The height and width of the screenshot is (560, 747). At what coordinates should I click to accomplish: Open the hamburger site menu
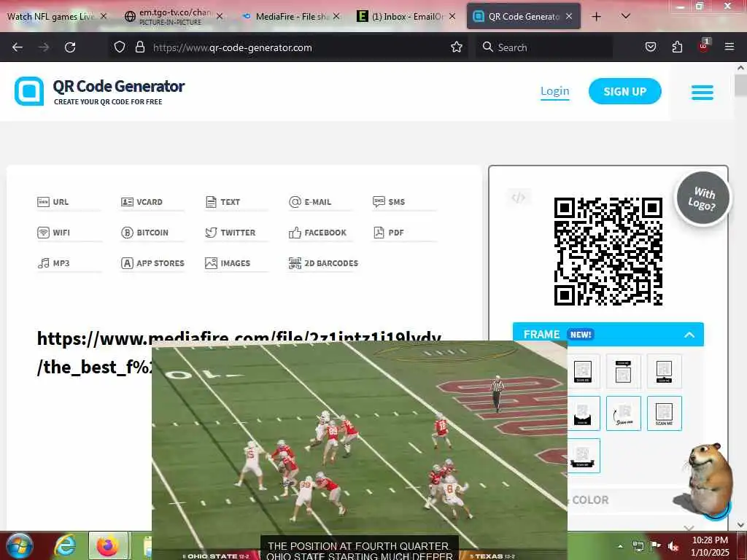coord(703,92)
